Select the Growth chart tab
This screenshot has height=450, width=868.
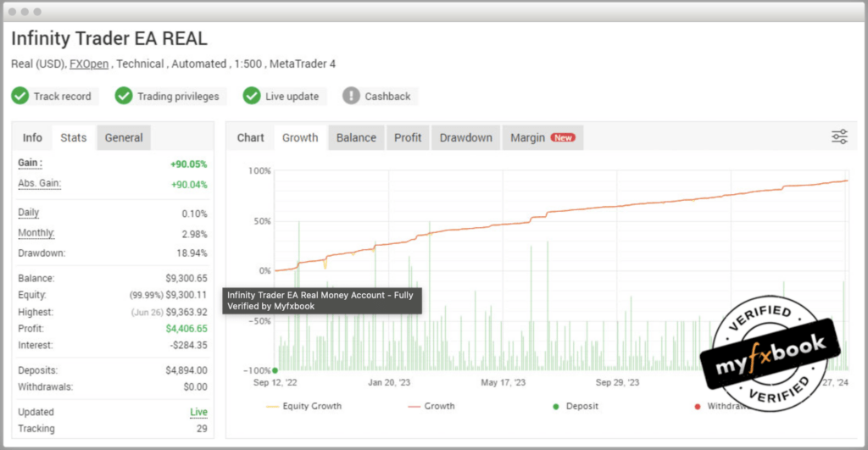[x=300, y=138]
